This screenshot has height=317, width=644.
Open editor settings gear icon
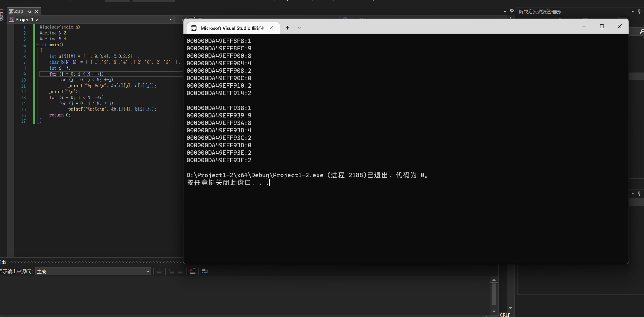512,11
